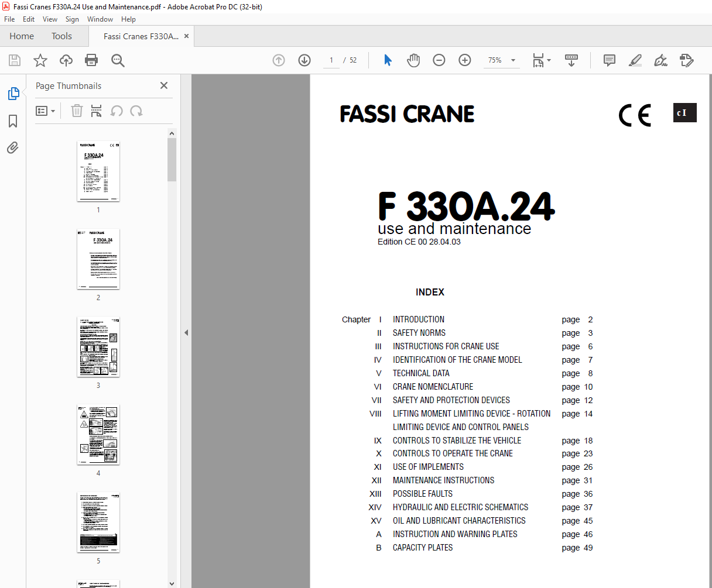Click thumbnails scrollbar down arrow
712x588 pixels.
(x=172, y=583)
